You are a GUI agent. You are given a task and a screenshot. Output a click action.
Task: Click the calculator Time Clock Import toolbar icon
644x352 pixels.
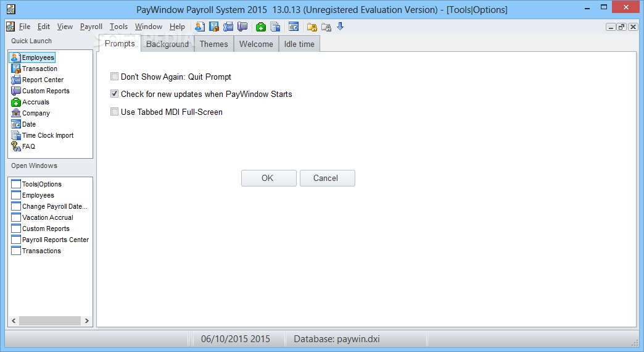(x=275, y=27)
